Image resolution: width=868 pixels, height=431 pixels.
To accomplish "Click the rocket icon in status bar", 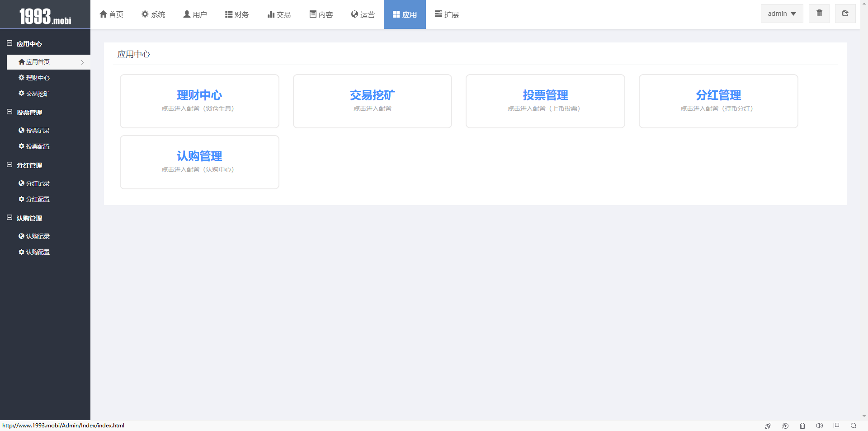I will [x=768, y=426].
